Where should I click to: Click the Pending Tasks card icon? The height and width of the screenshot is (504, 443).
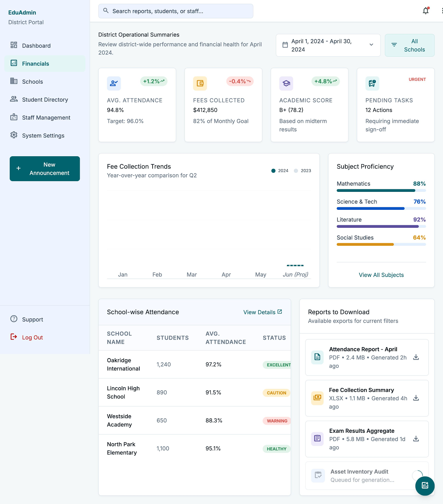[372, 83]
